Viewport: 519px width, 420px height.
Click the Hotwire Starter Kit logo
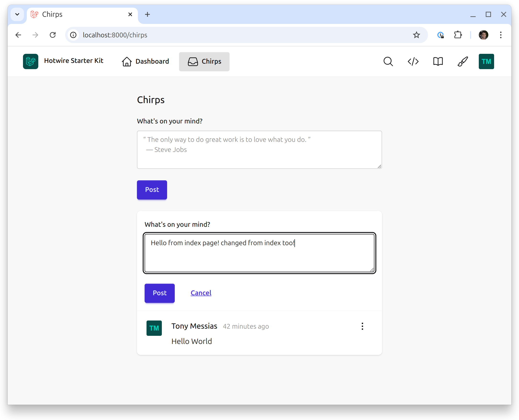[30, 61]
